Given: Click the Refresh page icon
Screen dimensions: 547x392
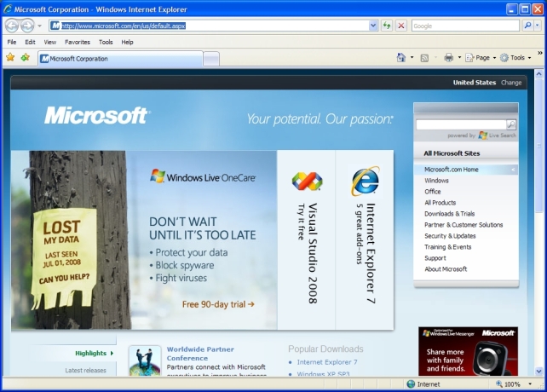Looking at the screenshot, I should pos(387,26).
